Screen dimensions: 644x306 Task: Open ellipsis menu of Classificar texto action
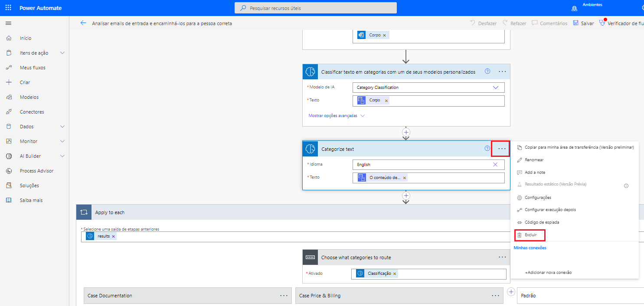(x=502, y=71)
